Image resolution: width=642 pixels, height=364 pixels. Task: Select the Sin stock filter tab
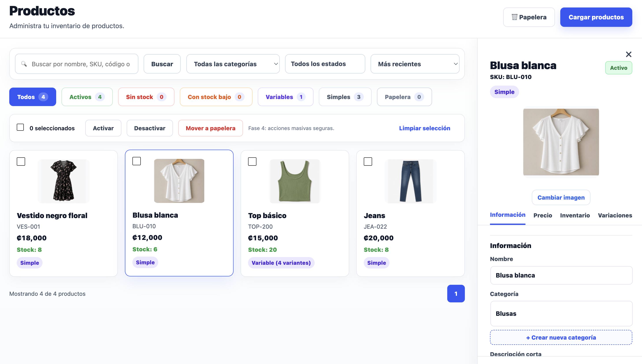(x=146, y=97)
